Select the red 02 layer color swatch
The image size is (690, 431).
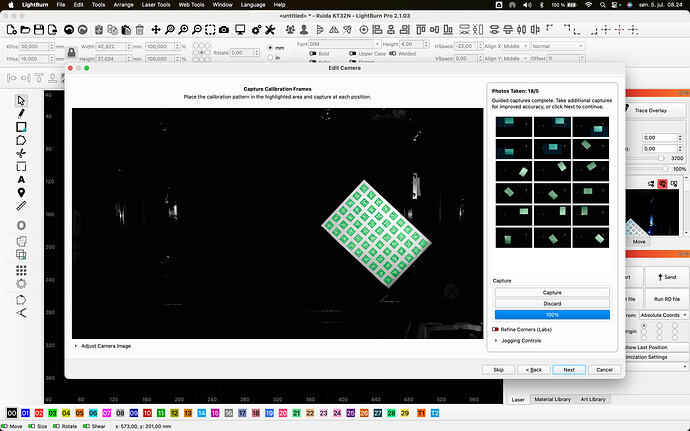pyautogui.click(x=39, y=413)
